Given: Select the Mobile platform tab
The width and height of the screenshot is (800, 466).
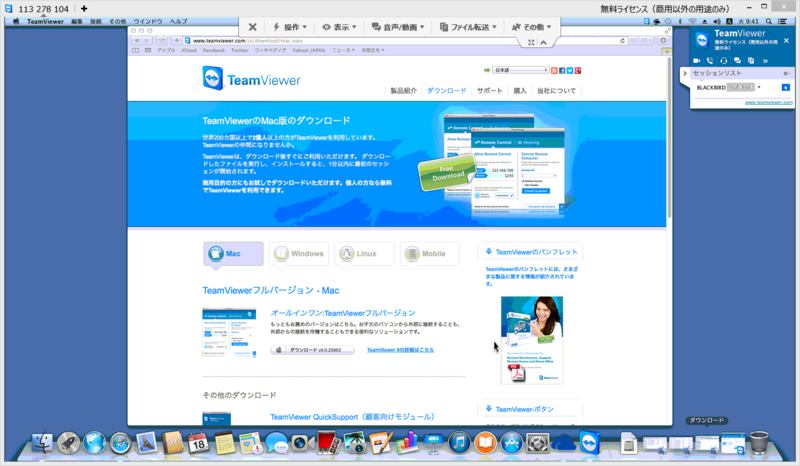Looking at the screenshot, I should click(430, 254).
